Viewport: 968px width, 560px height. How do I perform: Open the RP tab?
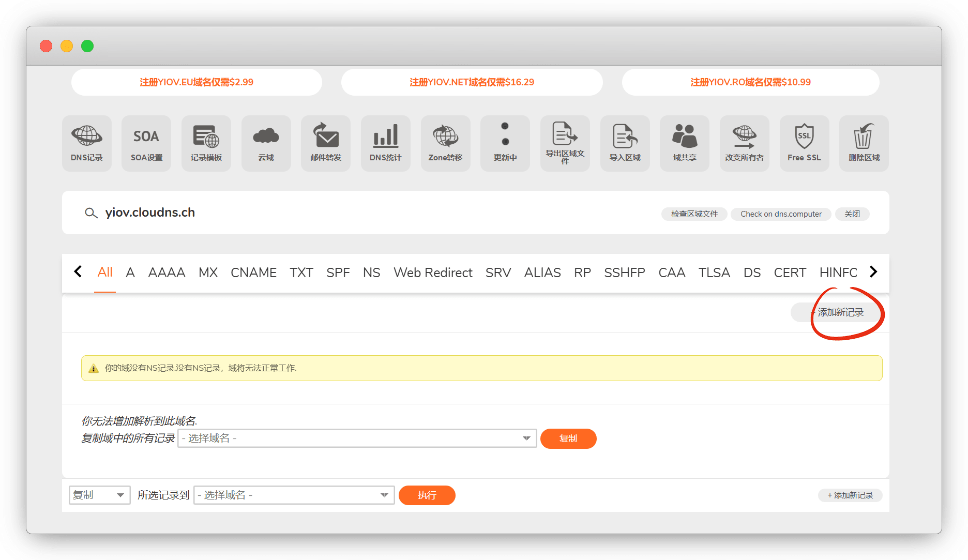pos(582,273)
